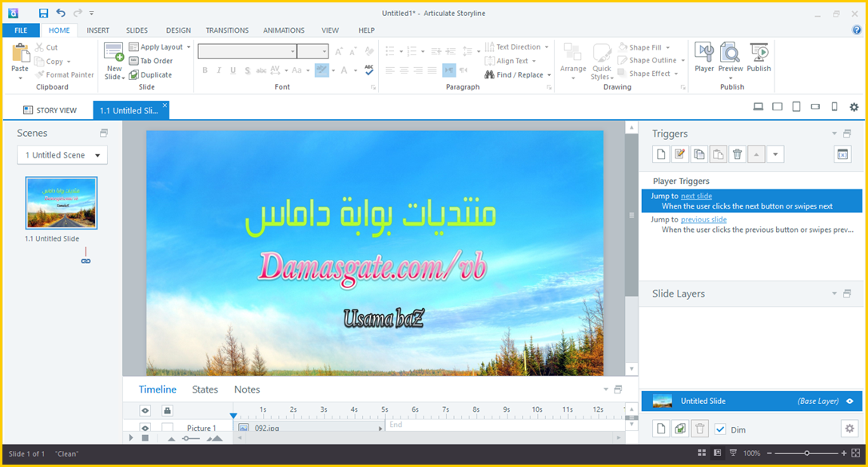This screenshot has width=868, height=467.
Task: Insert a New Slide
Action: tap(114, 62)
